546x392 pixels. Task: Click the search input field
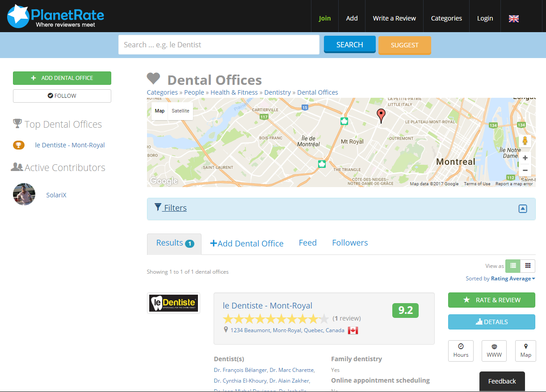tap(219, 45)
